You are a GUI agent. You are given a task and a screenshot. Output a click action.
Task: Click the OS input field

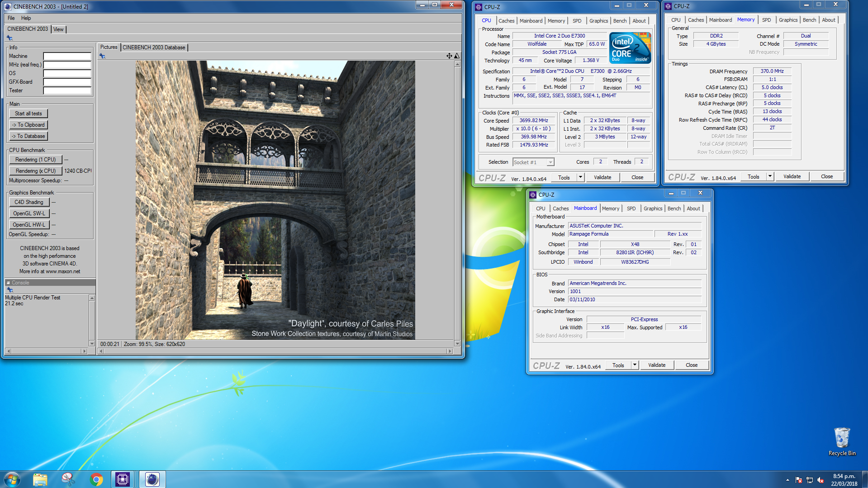pyautogui.click(x=67, y=73)
